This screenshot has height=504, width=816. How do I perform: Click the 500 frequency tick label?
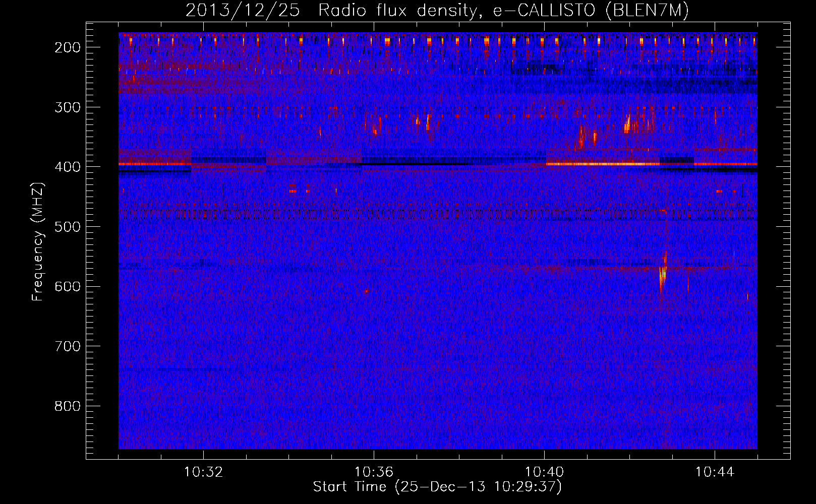point(68,227)
